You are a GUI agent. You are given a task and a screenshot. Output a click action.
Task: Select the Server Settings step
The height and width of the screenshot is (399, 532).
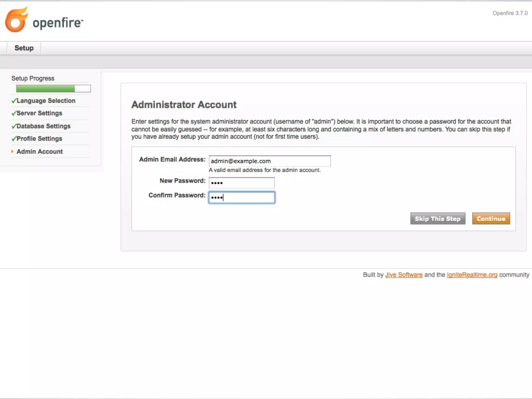tap(39, 113)
